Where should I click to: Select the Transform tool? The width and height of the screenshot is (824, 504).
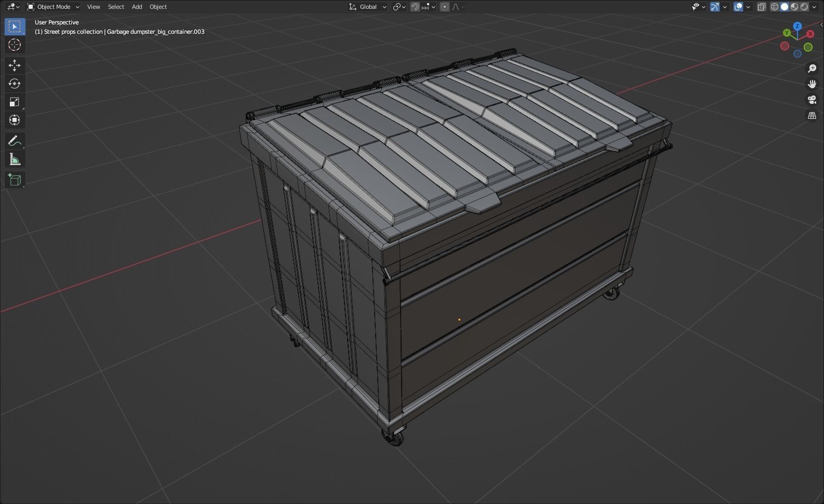(15, 120)
